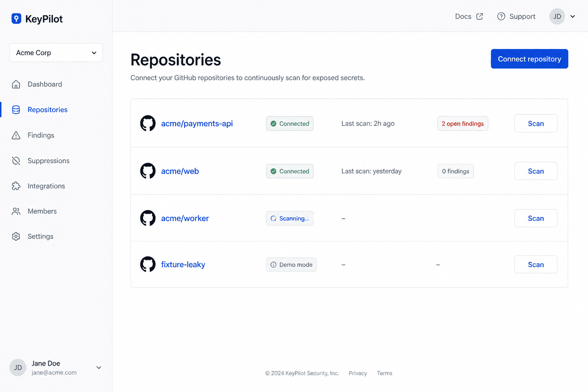
Task: Click the JD avatar beside Jane Doe
Action: (18, 367)
